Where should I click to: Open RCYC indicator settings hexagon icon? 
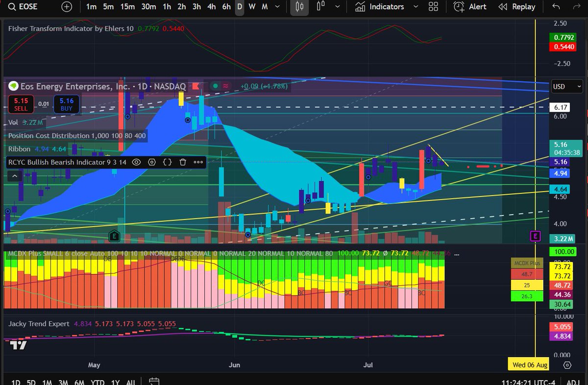tap(152, 162)
